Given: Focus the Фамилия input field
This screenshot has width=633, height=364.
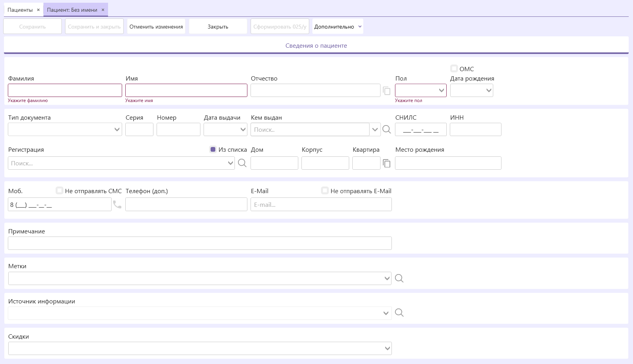Looking at the screenshot, I should [65, 90].
